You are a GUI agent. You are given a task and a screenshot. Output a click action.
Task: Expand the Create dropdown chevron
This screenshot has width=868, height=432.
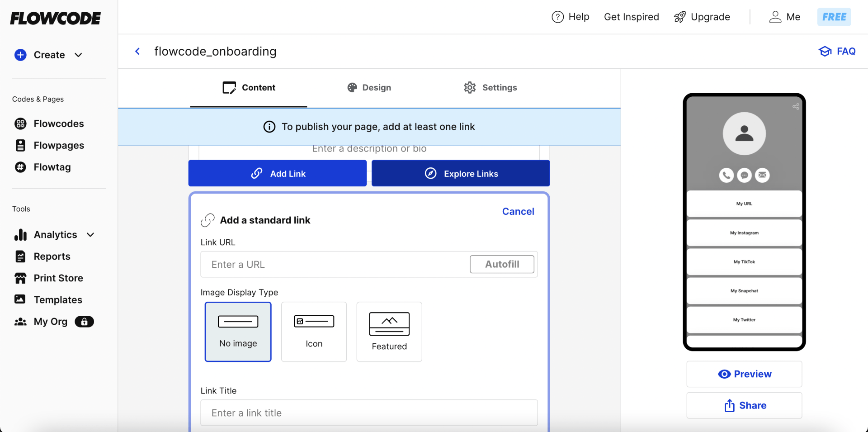[x=78, y=55]
